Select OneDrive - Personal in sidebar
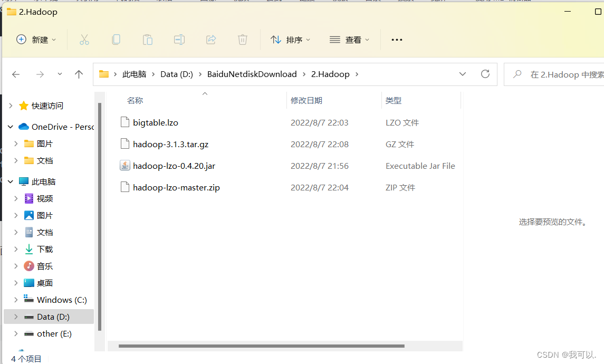 tap(63, 127)
